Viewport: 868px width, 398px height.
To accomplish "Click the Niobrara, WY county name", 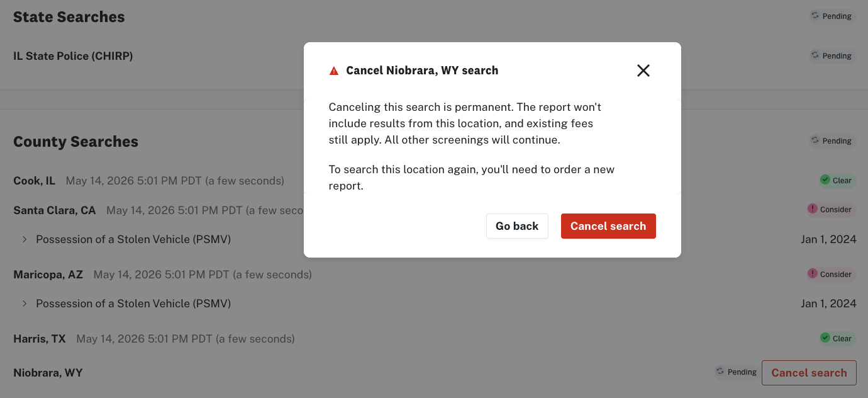I will pyautogui.click(x=48, y=373).
